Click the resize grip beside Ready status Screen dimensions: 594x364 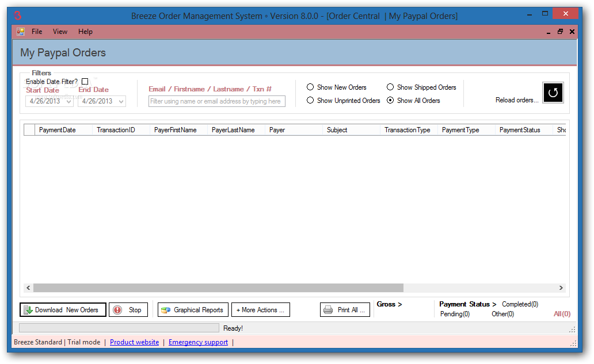572,329
